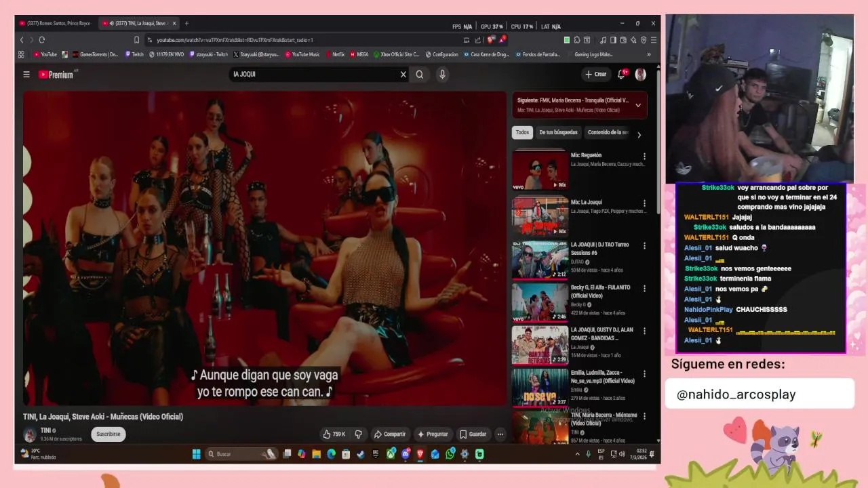Select the Todos filter chip
This screenshot has width=868, height=488.
[x=522, y=132]
